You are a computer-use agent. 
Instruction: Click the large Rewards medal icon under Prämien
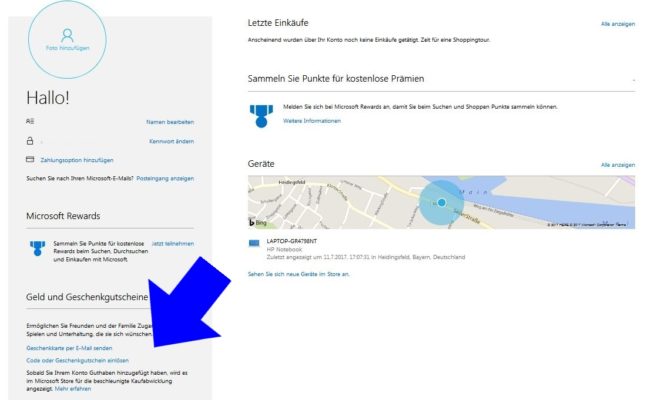[x=261, y=116]
